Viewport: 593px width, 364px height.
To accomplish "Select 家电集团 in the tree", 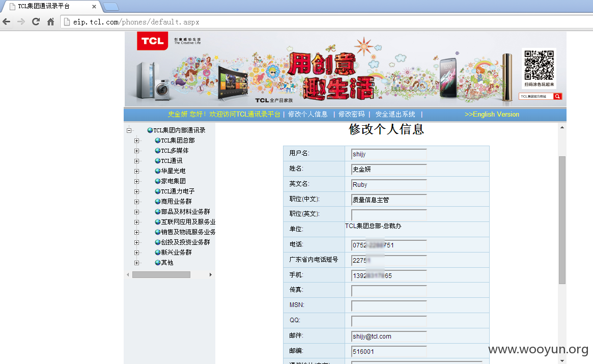I will click(173, 181).
